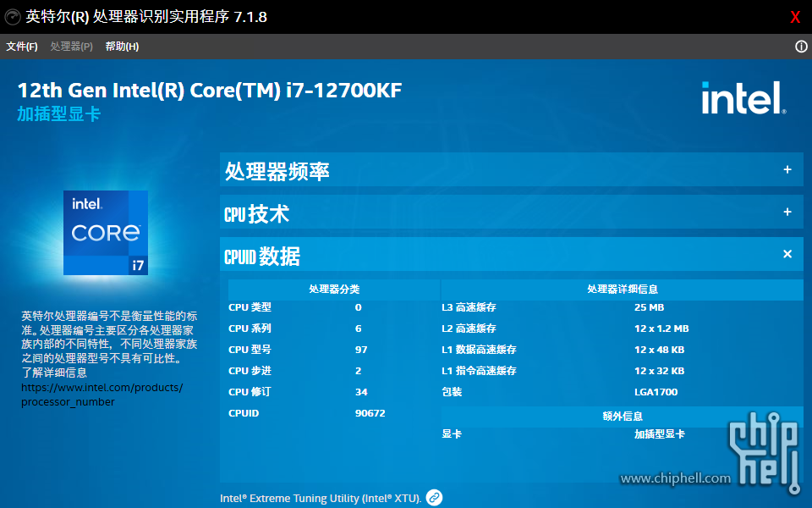Screen dimensions: 812x508
Task: Open the 帮助(H) menu
Action: (x=122, y=47)
